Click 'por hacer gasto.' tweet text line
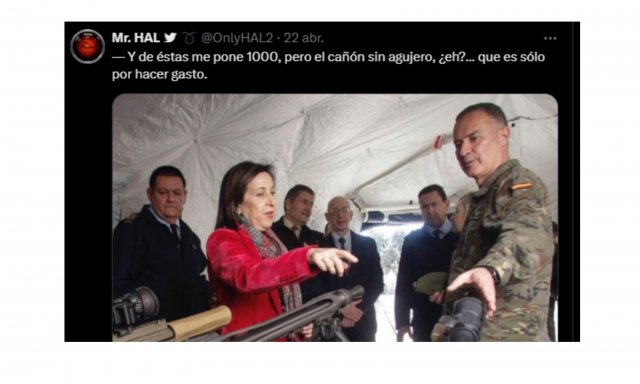640x384 pixels. 160,75
